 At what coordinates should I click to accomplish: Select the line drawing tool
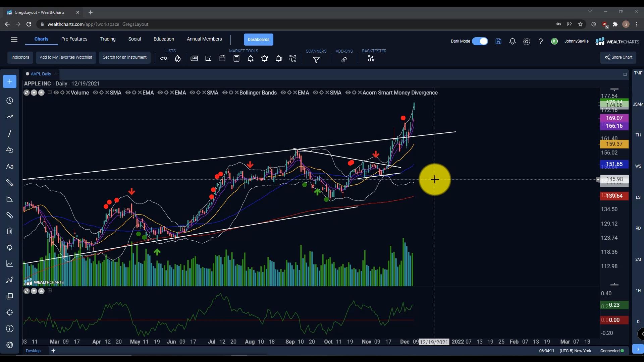(x=10, y=133)
